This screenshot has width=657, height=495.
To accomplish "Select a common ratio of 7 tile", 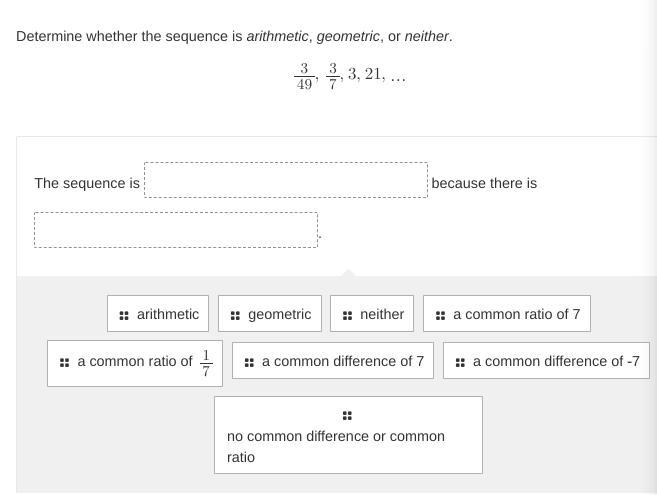I will [x=507, y=314].
